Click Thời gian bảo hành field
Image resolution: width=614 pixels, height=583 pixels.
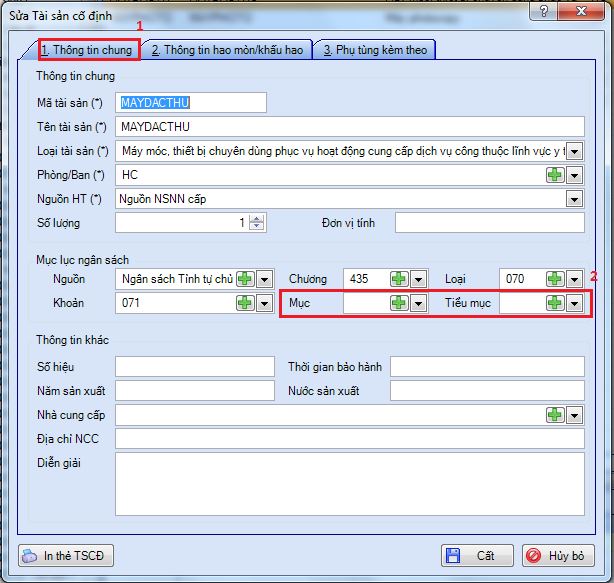pyautogui.click(x=487, y=366)
